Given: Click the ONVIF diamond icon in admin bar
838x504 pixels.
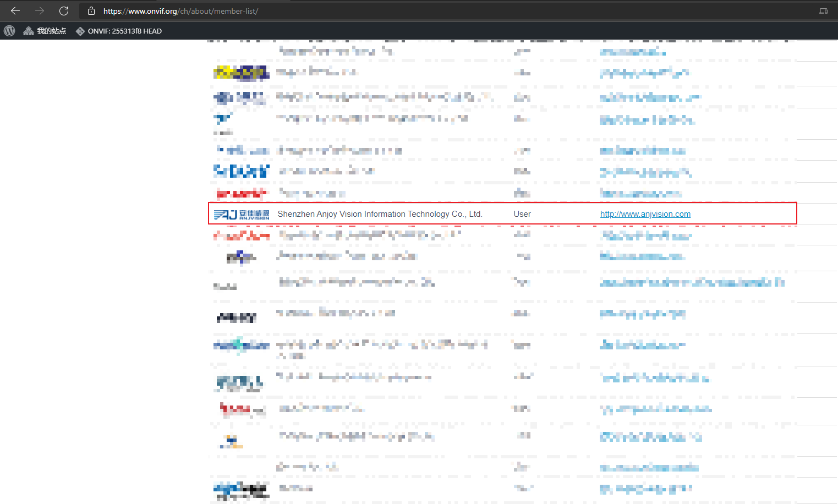Looking at the screenshot, I should tap(80, 31).
